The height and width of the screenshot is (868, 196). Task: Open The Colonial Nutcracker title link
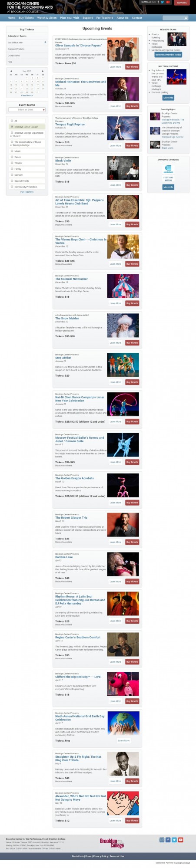coord(72,279)
